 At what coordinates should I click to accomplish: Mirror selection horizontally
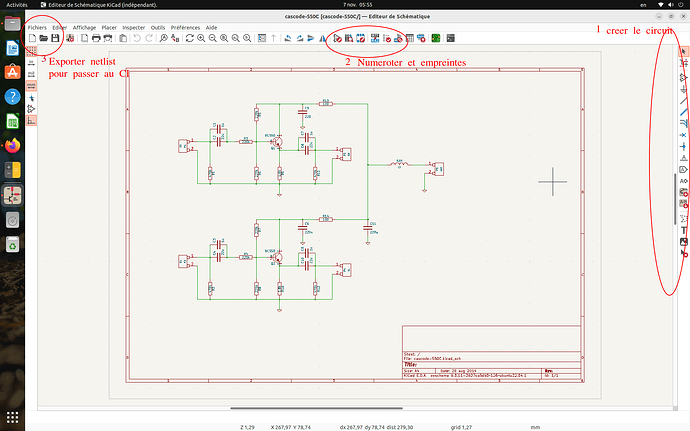pos(322,38)
